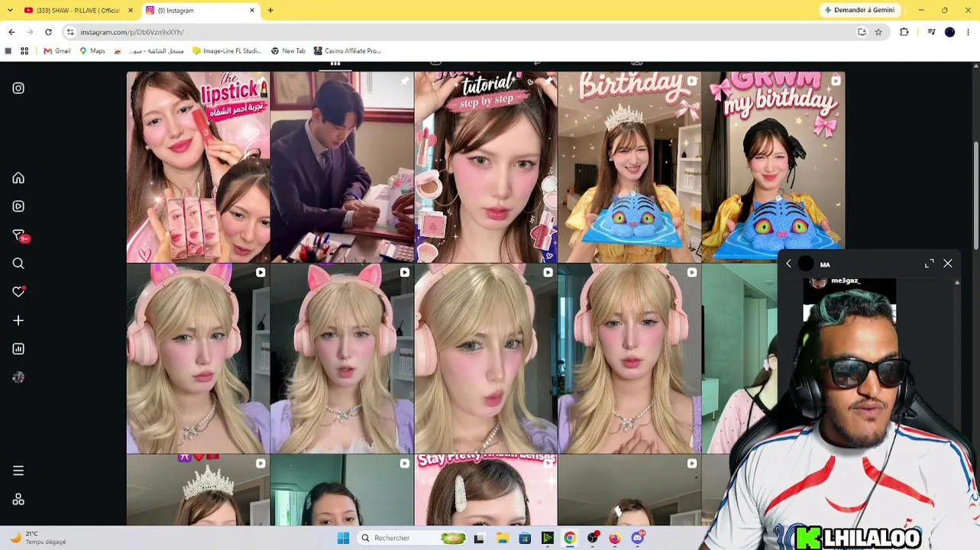The height and width of the screenshot is (550, 980).
Task: Reload the Instagram page
Action: [x=48, y=32]
